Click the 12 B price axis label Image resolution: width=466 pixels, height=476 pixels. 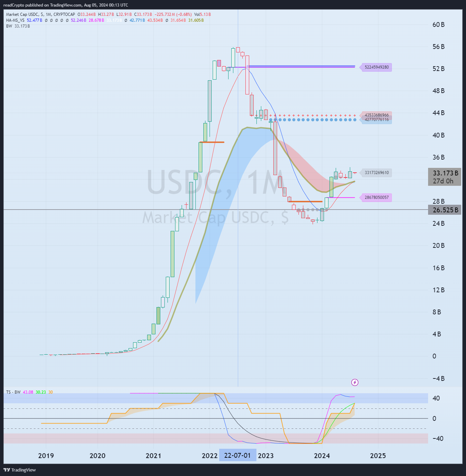click(438, 290)
